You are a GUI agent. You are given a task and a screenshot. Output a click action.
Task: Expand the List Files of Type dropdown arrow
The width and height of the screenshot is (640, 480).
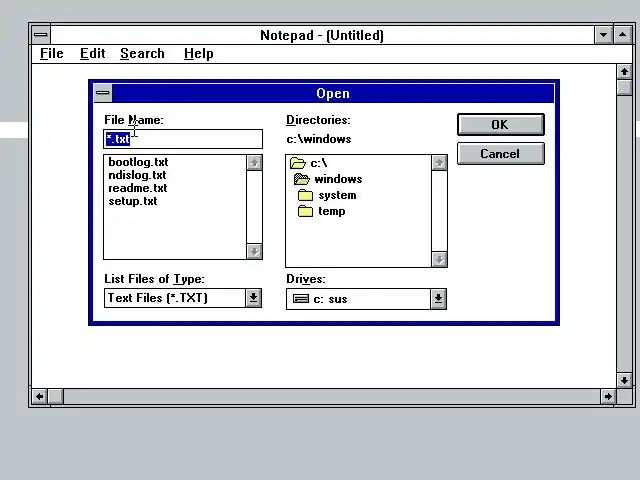point(253,298)
